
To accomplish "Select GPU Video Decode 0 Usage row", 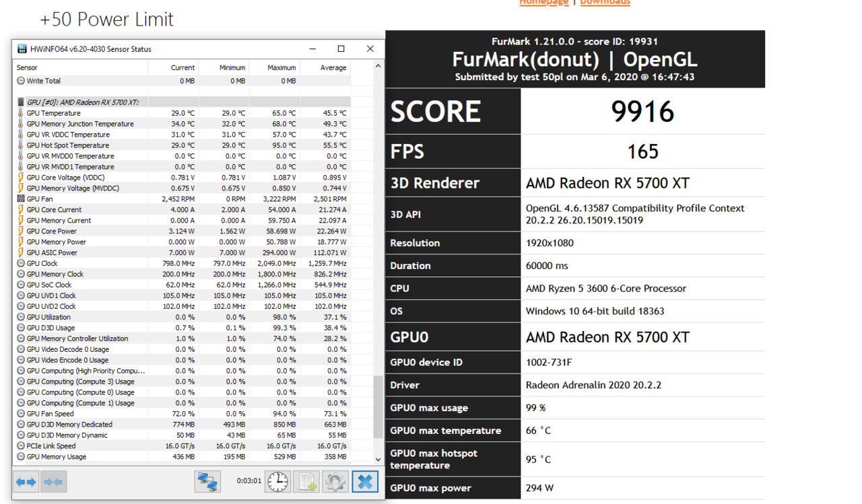I will coord(182,349).
